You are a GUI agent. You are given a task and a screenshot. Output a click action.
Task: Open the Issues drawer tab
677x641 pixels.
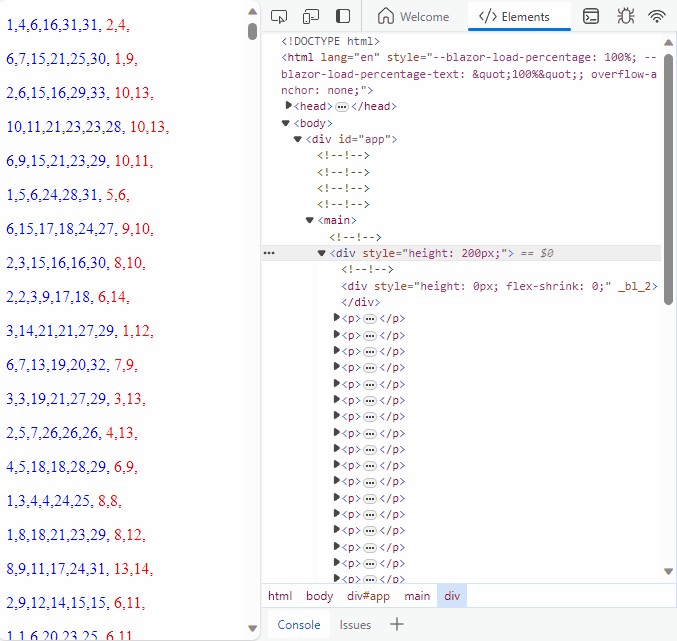pos(355,625)
